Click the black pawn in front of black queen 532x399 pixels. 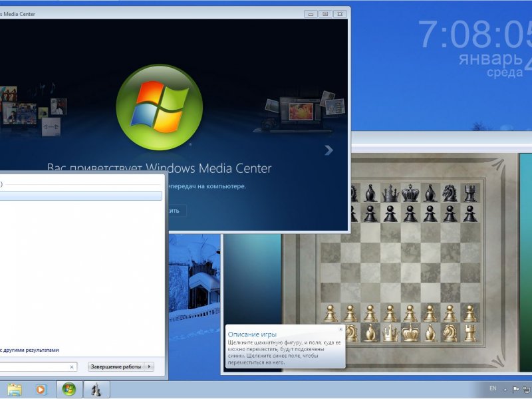pyautogui.click(x=390, y=213)
